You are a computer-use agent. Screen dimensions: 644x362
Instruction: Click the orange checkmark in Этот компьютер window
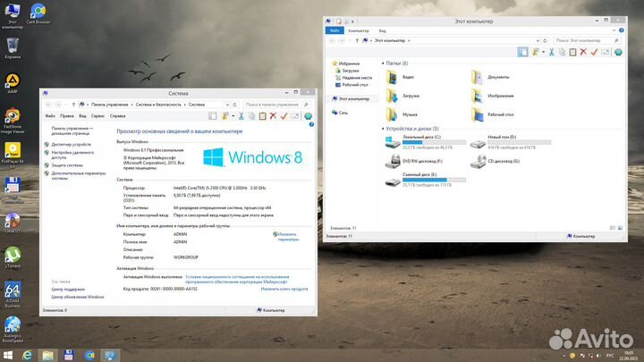(x=594, y=52)
